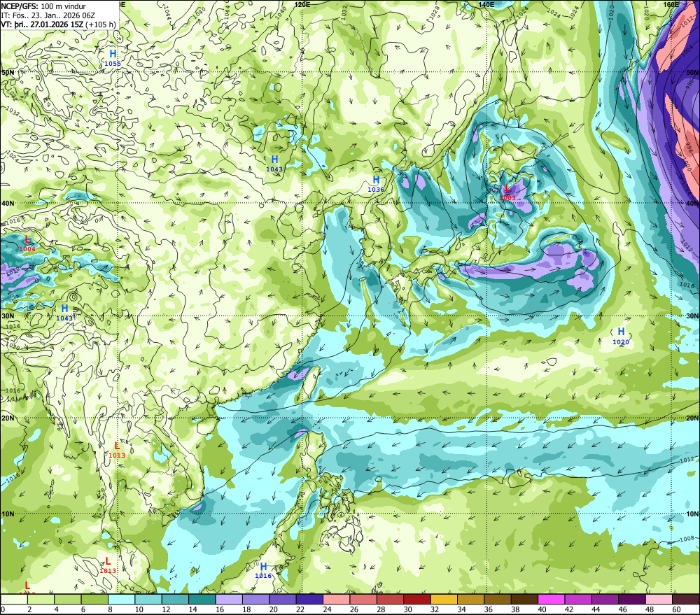
Task: Pick the bright magenta 40–42 legend swatch
Action: [x=552, y=599]
